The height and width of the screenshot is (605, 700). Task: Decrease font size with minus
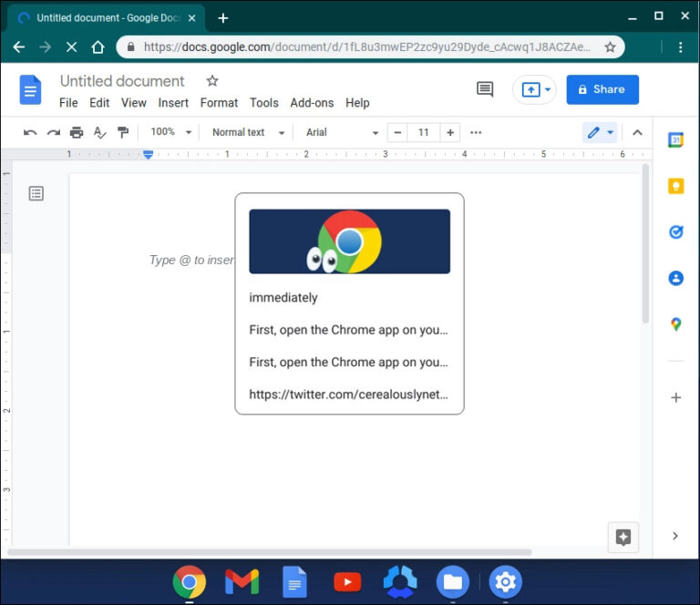(x=397, y=132)
